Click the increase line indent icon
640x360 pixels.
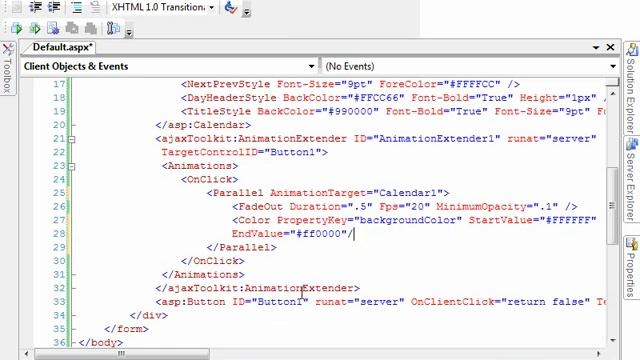tap(54, 7)
